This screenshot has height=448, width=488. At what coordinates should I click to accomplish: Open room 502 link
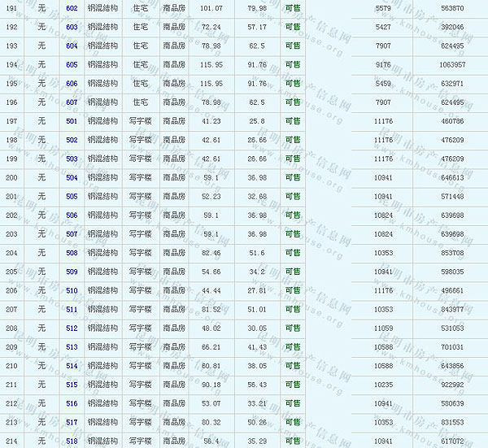(x=72, y=140)
